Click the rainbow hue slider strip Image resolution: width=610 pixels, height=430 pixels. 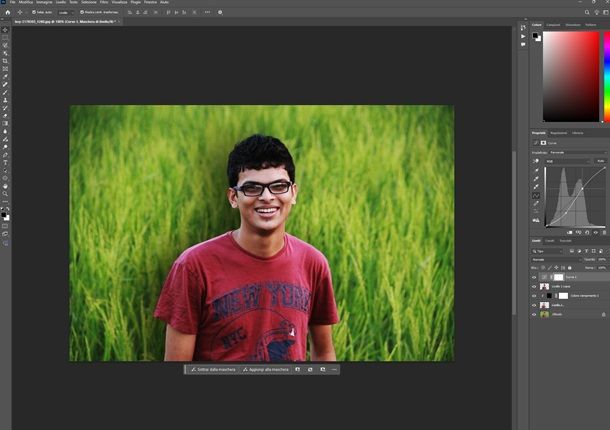[x=607, y=77]
